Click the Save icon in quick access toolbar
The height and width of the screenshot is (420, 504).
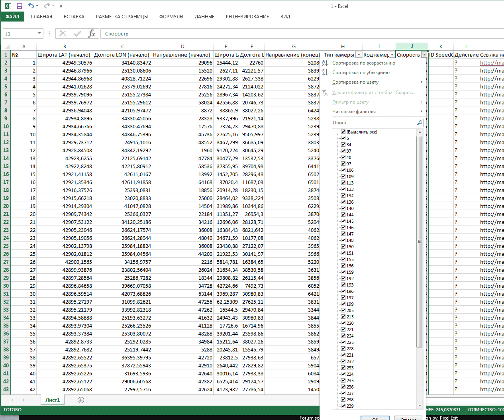pos(19,6)
